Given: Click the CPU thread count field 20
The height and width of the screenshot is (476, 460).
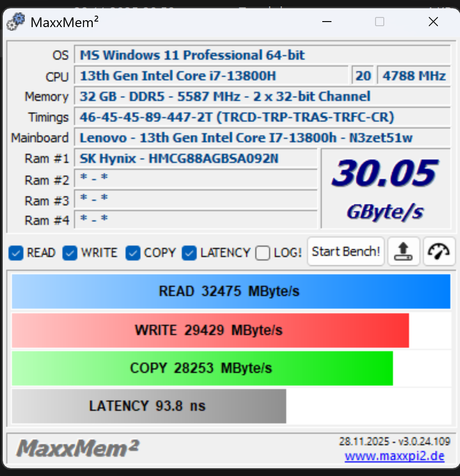Looking at the screenshot, I should pyautogui.click(x=363, y=76).
